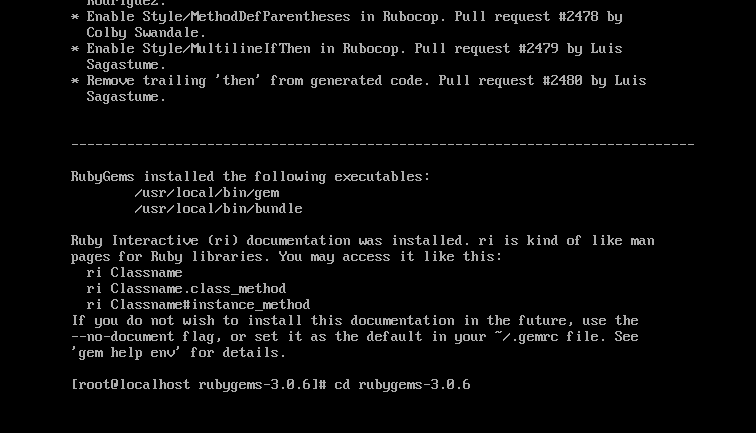
Task: Click the line 'ri Classname.class_method'
Action: click(186, 289)
